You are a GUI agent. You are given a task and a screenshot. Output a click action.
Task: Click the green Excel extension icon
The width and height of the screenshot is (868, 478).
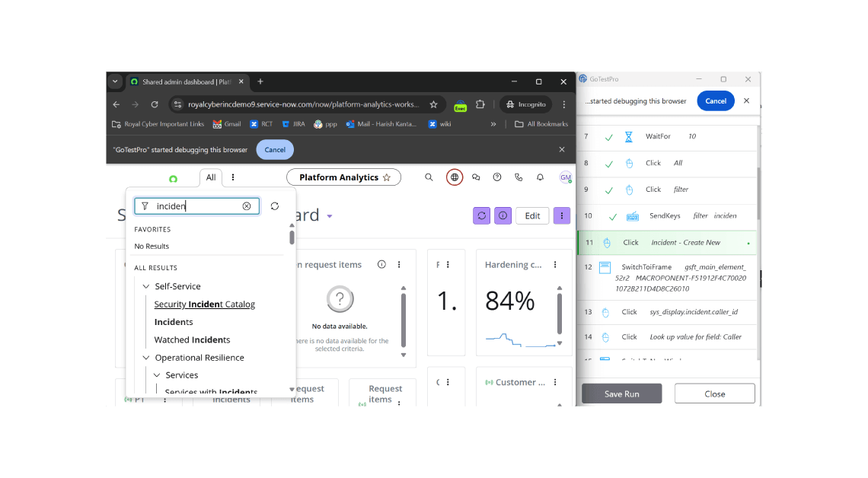coord(460,105)
